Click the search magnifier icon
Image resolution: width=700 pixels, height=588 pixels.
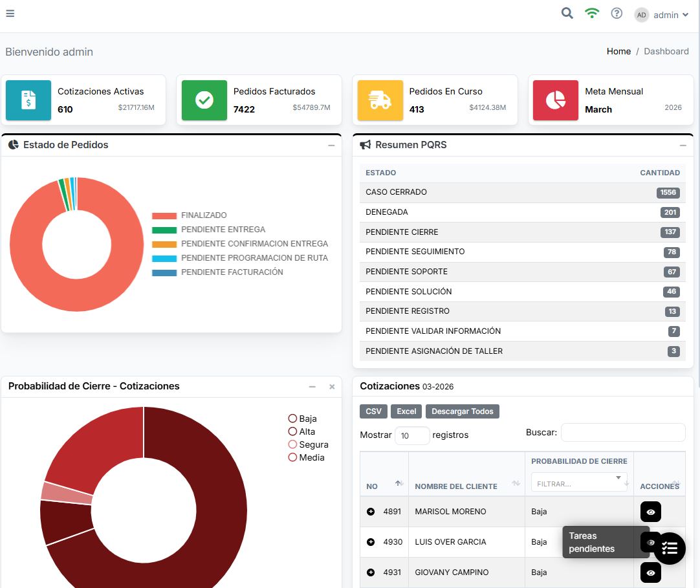tap(567, 13)
